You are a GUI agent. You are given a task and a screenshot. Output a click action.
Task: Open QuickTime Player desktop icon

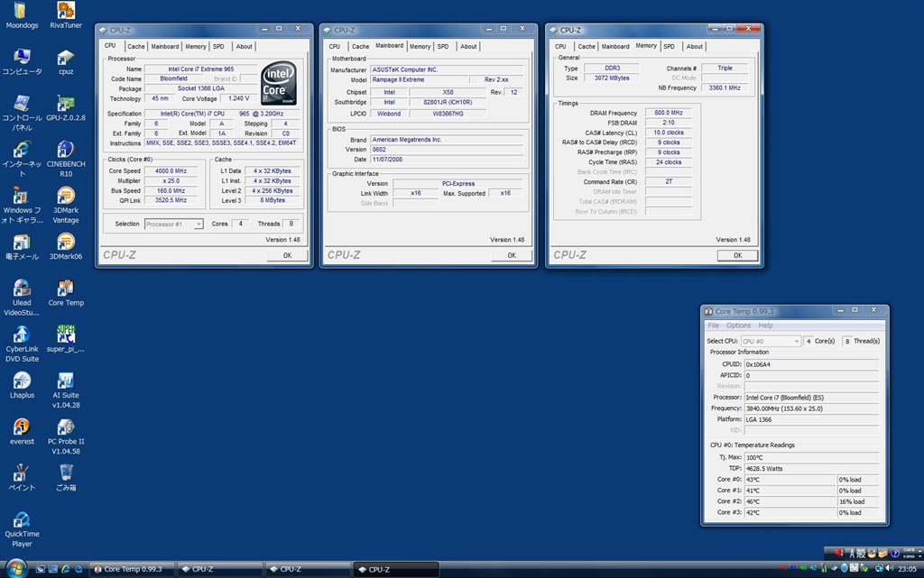pos(22,529)
